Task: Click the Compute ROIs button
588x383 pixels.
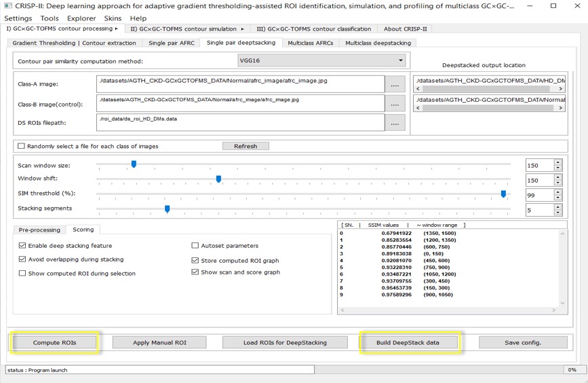Action: pos(55,342)
